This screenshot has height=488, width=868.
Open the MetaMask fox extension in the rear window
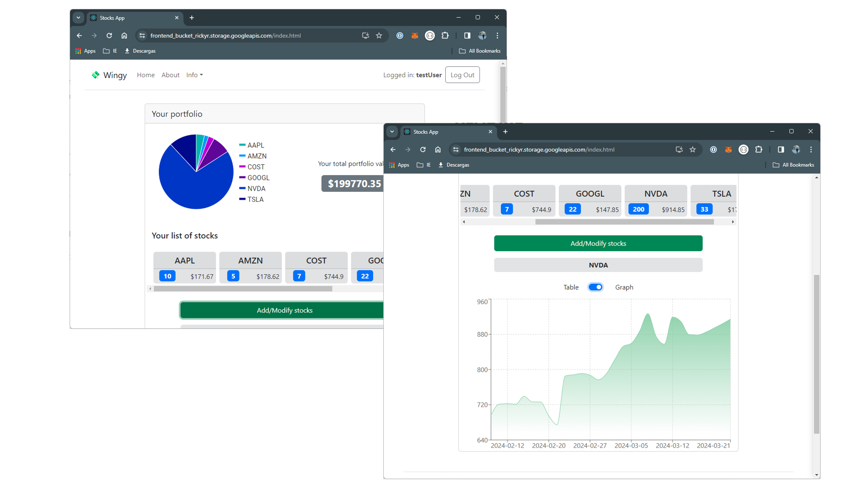415,35
